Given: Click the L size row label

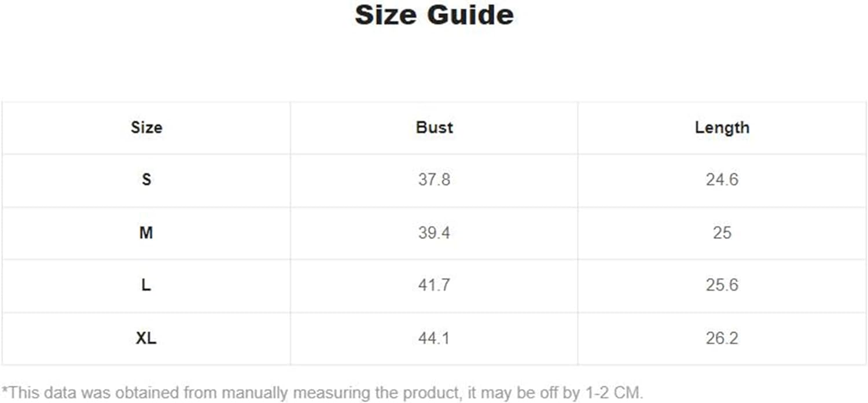Looking at the screenshot, I should 146,286.
